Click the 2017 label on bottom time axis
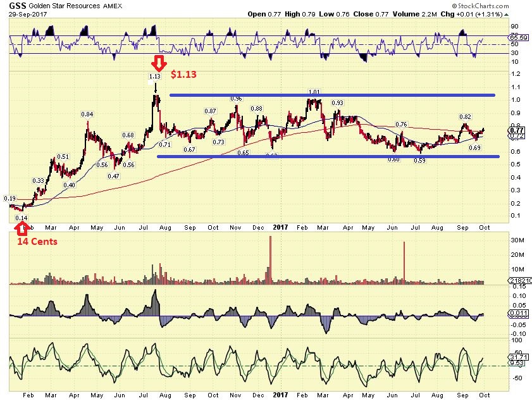The height and width of the screenshot is (403, 532). tap(280, 395)
